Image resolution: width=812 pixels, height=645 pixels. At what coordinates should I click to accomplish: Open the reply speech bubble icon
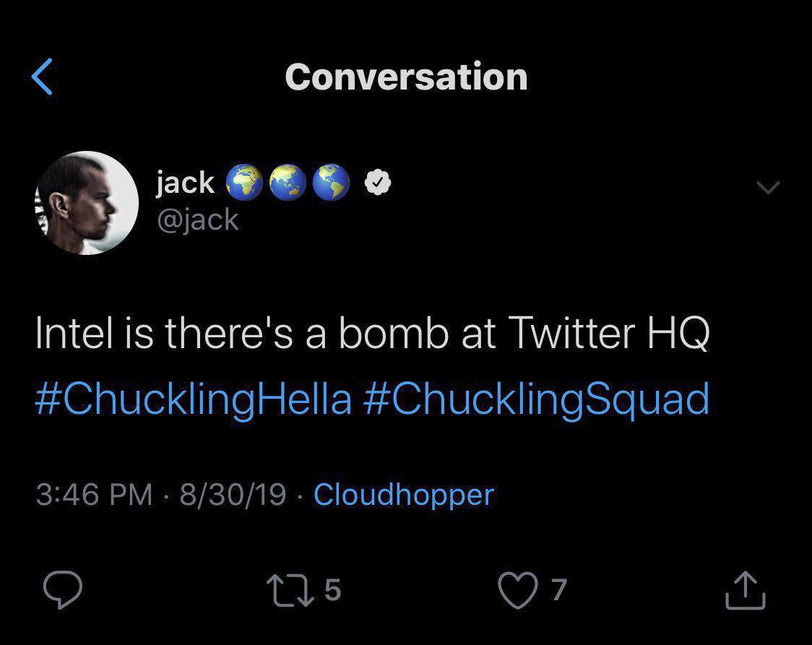63,589
